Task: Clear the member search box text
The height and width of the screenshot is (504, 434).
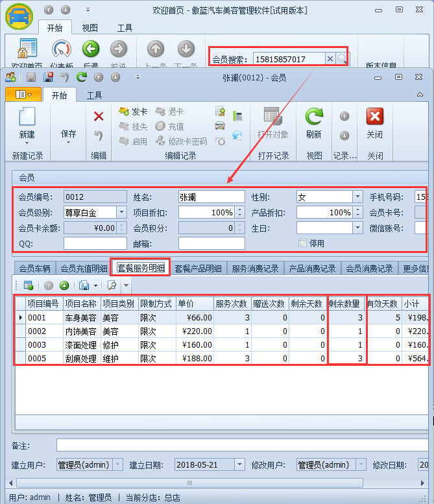Action: tap(330, 59)
